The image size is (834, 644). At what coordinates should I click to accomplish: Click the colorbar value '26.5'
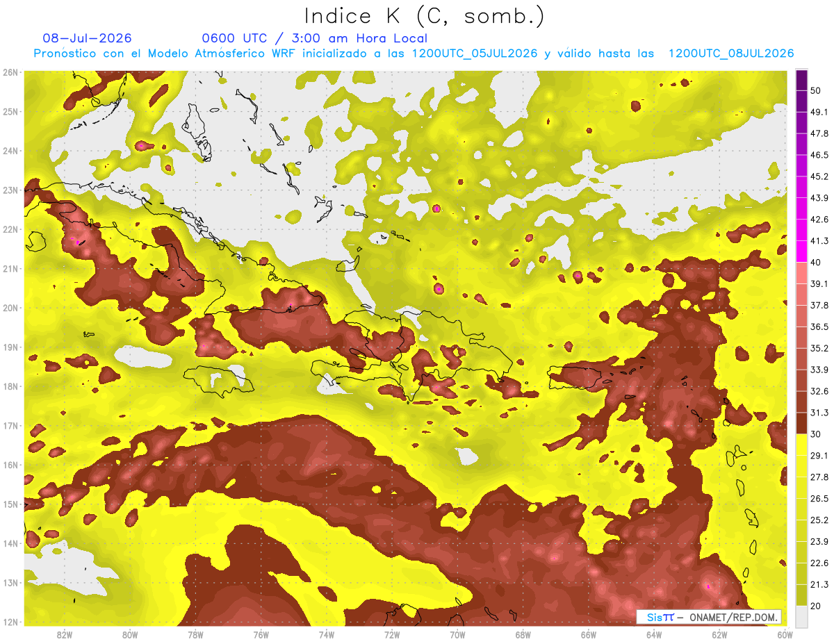(819, 499)
